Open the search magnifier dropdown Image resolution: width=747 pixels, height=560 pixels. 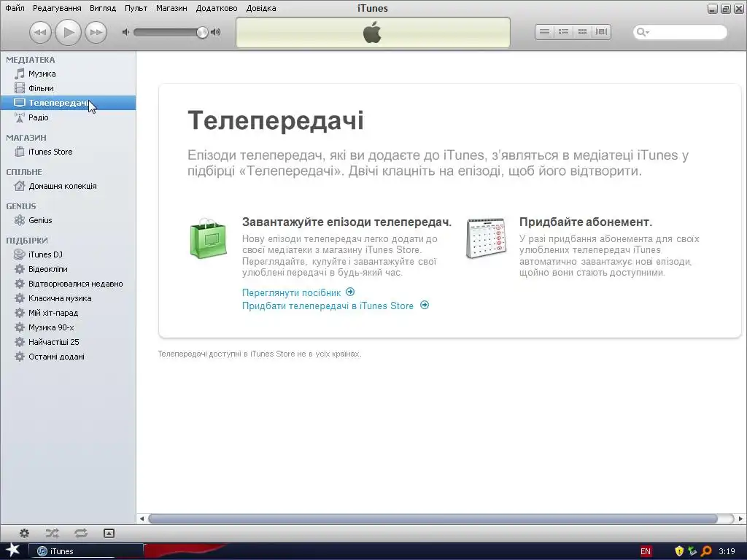[643, 32]
